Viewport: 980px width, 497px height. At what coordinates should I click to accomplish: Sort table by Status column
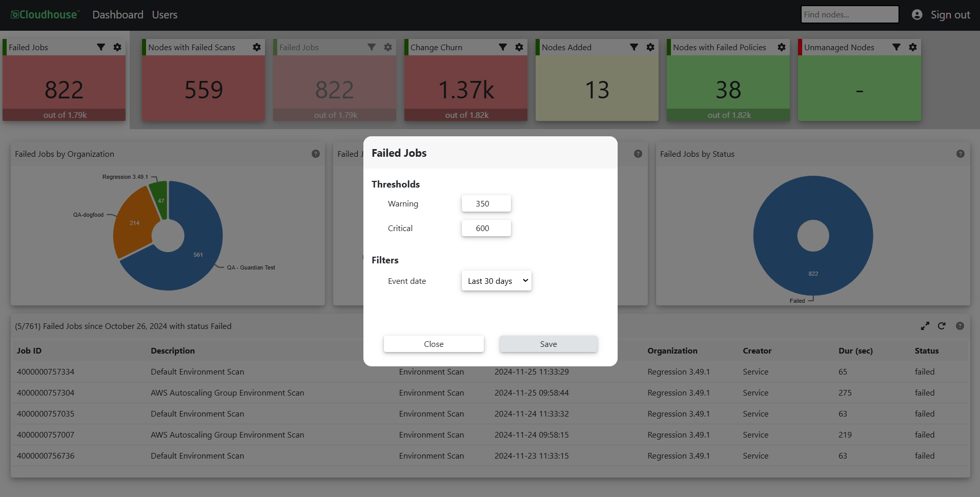927,351
